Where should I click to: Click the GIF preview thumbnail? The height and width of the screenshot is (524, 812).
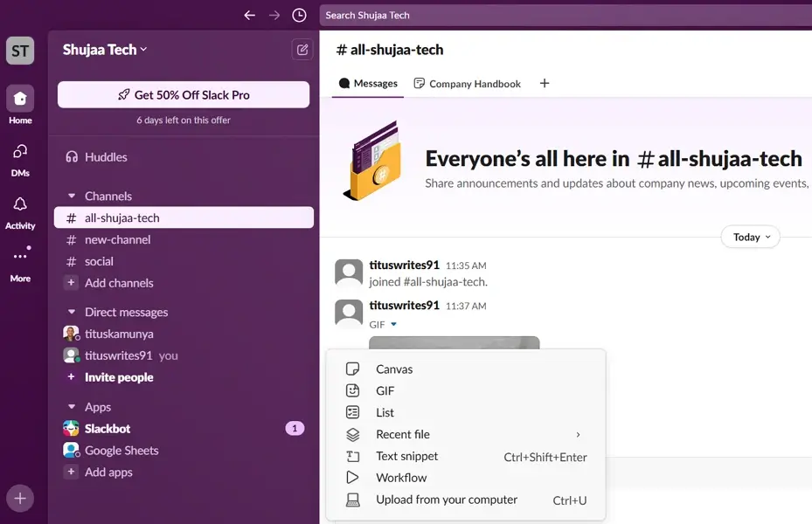click(x=455, y=342)
